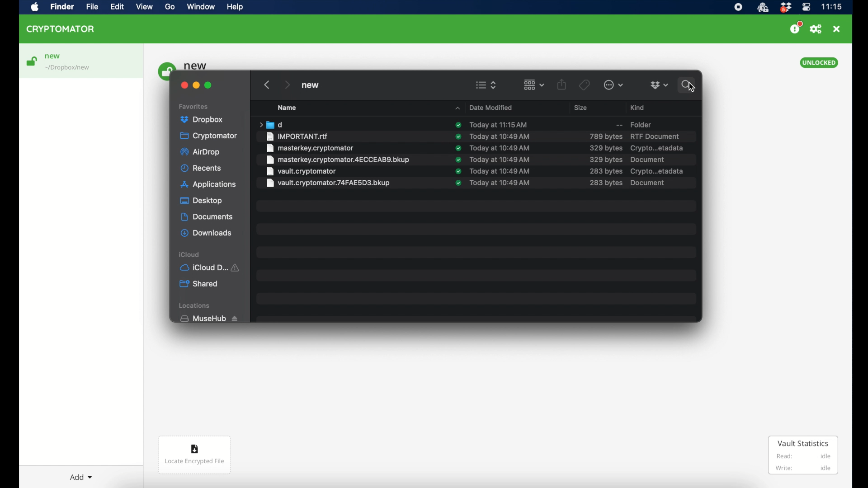Viewport: 868px width, 488px height.
Task: Open the group-by grid dropdown
Action: (537, 85)
